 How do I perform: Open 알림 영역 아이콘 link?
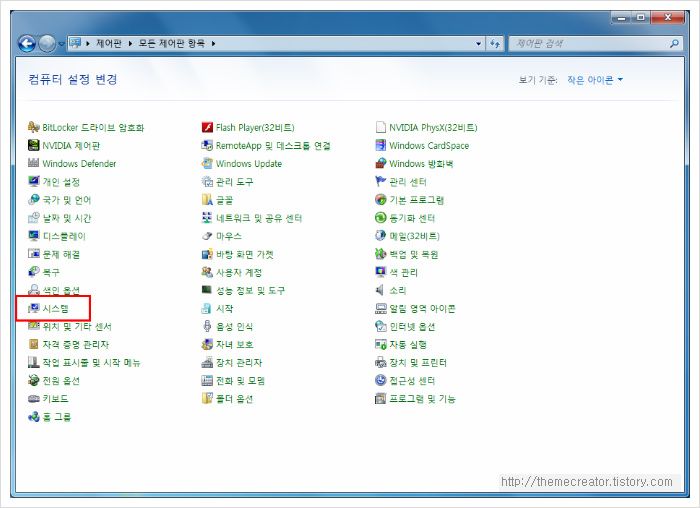(x=422, y=308)
